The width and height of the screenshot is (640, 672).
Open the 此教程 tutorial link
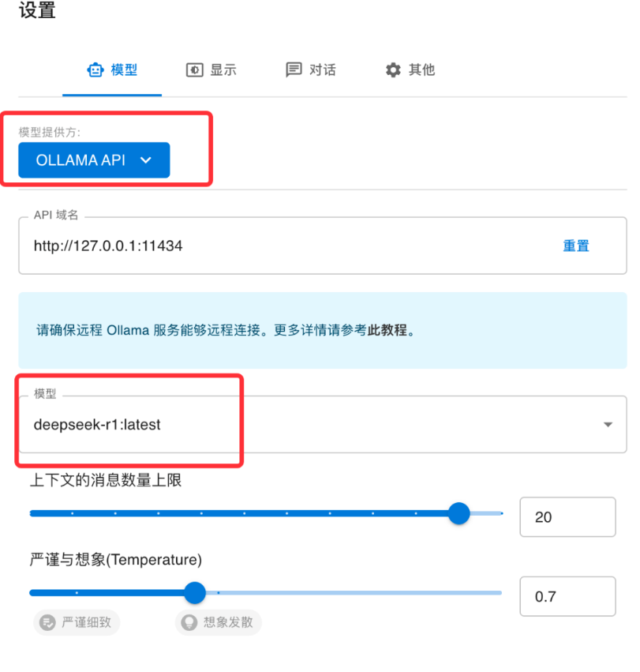coord(387,330)
